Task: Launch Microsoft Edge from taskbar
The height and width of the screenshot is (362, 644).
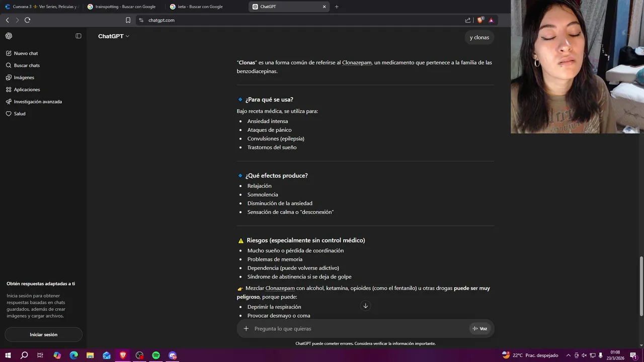Action: point(73,355)
